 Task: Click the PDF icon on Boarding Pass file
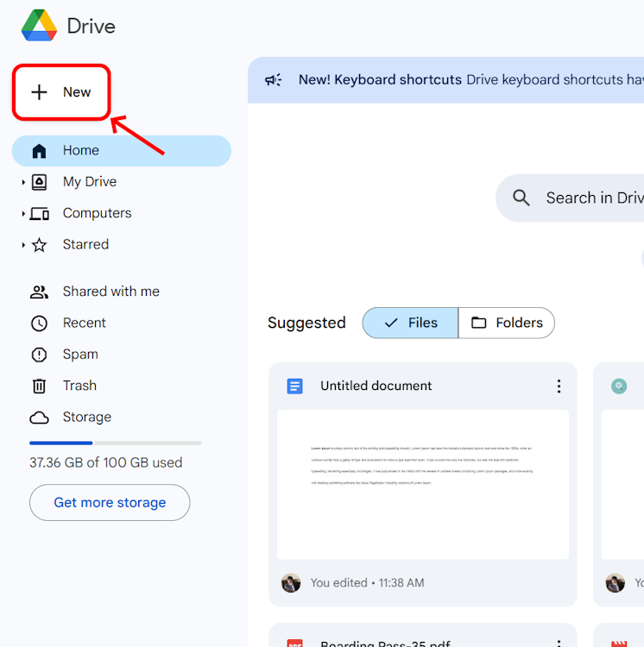pos(294,643)
